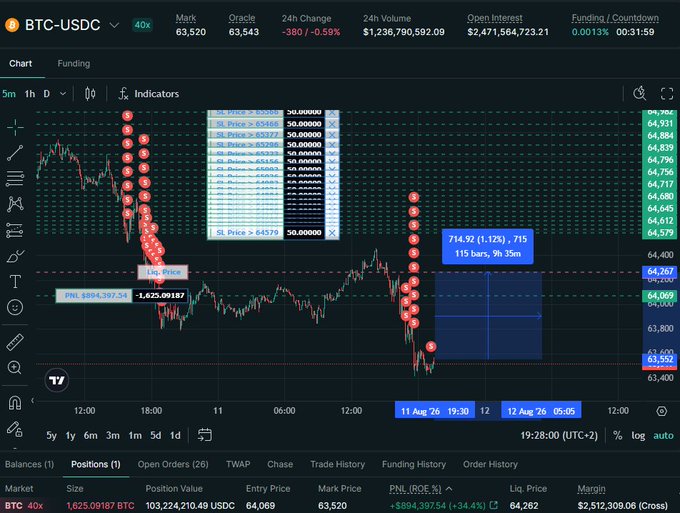Open the Chase tab

tap(280, 464)
